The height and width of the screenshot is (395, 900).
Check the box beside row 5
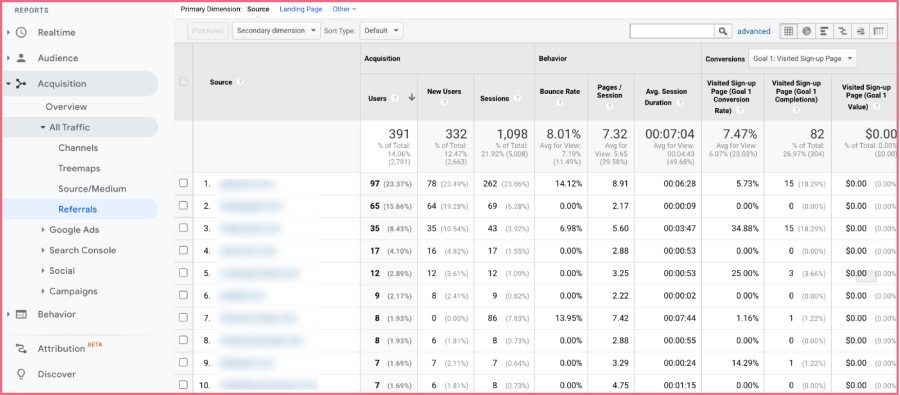[183, 273]
